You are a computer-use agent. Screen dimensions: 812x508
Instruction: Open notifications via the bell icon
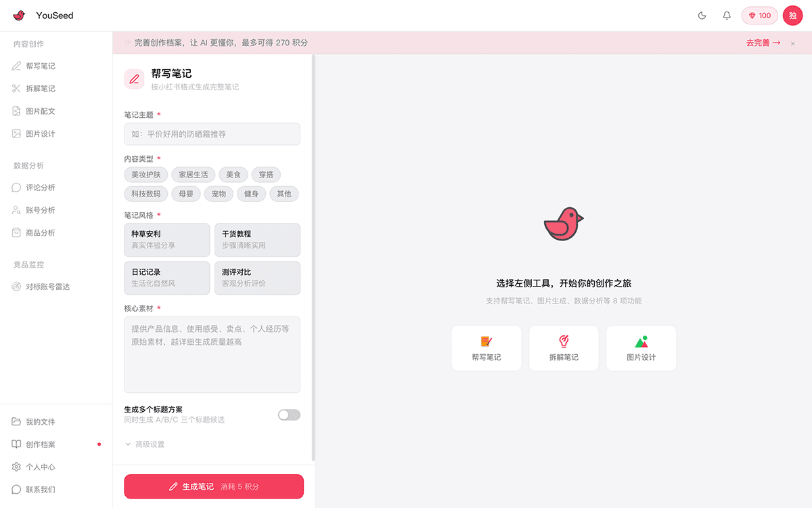[x=727, y=16]
